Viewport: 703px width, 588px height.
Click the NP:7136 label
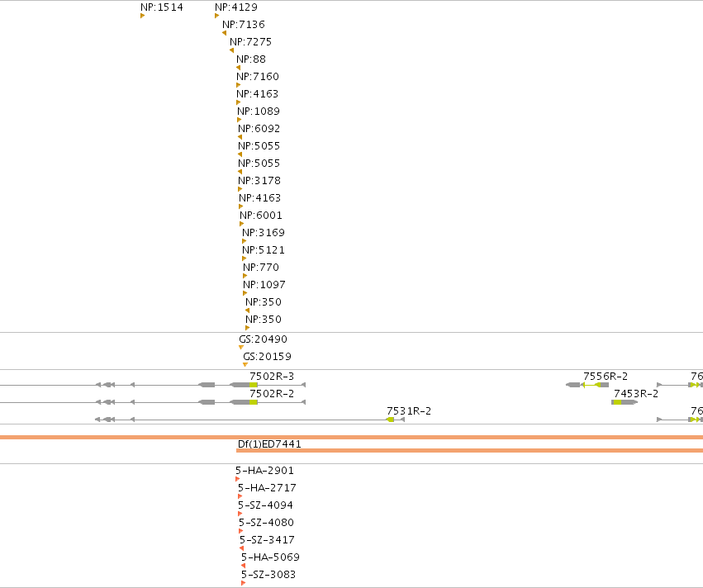click(244, 24)
